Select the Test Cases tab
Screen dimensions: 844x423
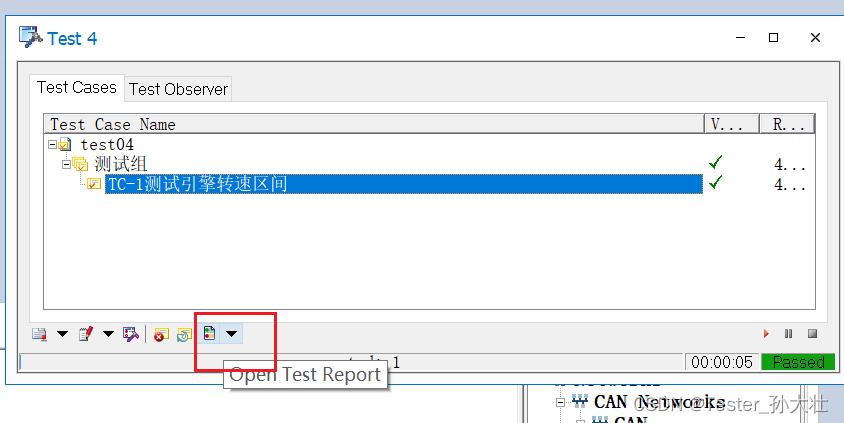click(x=77, y=88)
